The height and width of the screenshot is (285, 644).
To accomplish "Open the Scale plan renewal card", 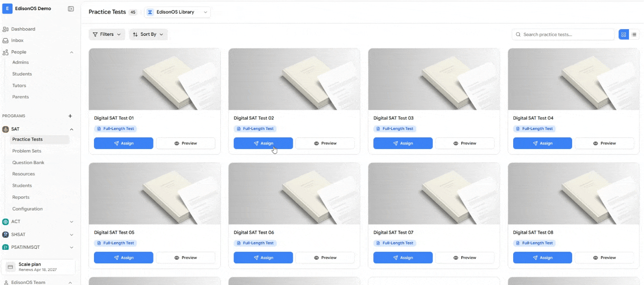I will (x=39, y=267).
